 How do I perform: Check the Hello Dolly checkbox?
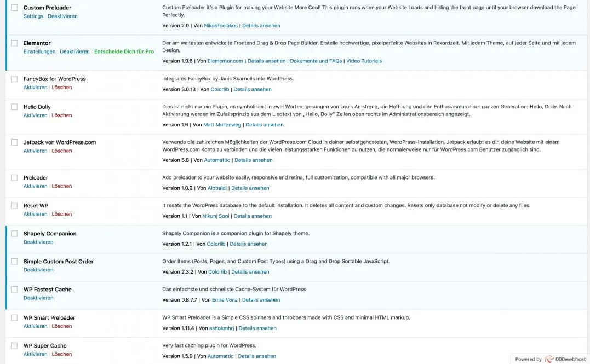tap(14, 107)
